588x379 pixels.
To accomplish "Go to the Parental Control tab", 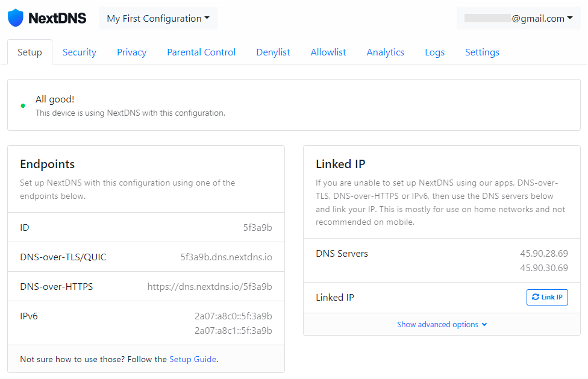I will [x=201, y=52].
